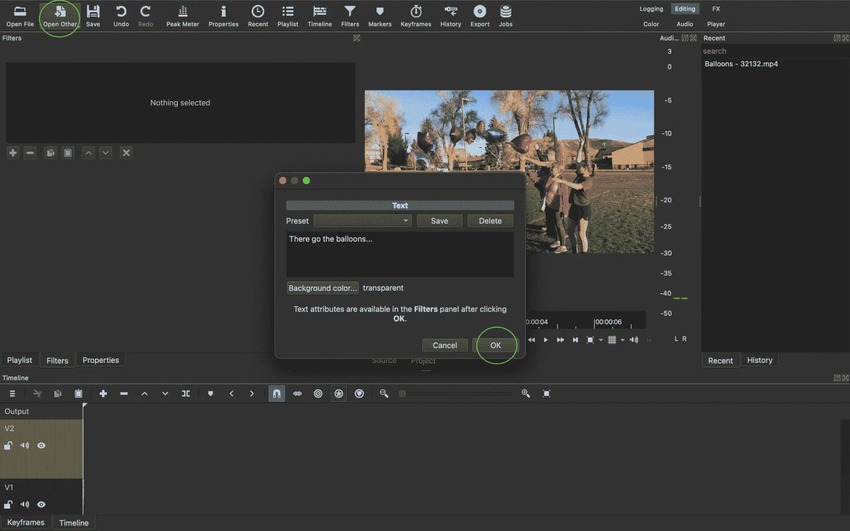
Task: Open the Peak Meter panel
Action: point(182,15)
